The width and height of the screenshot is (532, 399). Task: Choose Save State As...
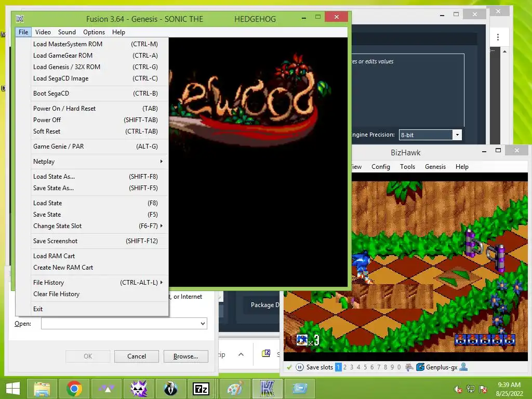point(98,188)
